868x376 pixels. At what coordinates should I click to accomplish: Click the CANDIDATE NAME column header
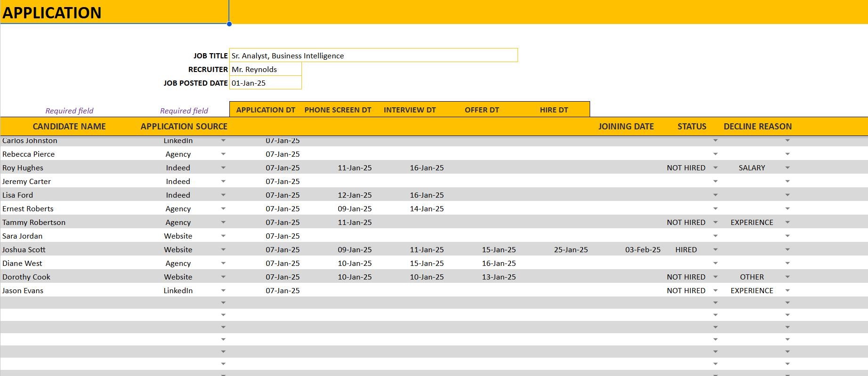tap(69, 126)
